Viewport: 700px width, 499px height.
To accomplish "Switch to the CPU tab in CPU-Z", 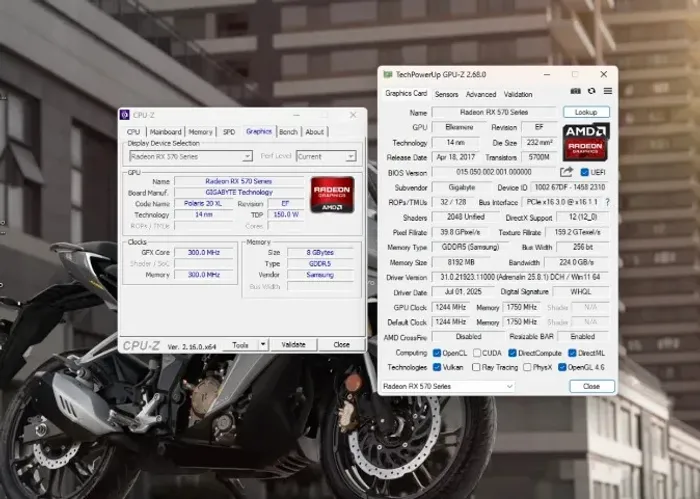I will pos(133,132).
